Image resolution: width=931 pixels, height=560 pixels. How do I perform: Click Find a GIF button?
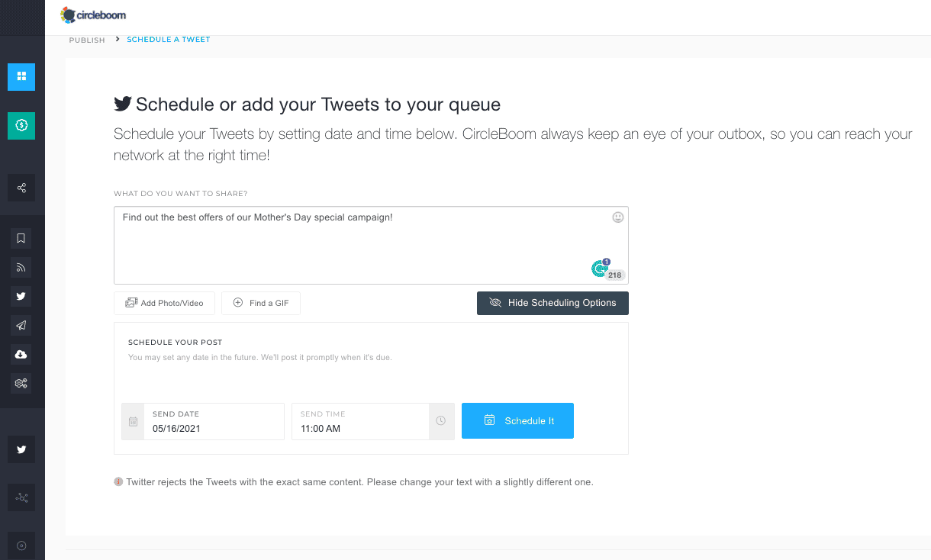coord(260,303)
